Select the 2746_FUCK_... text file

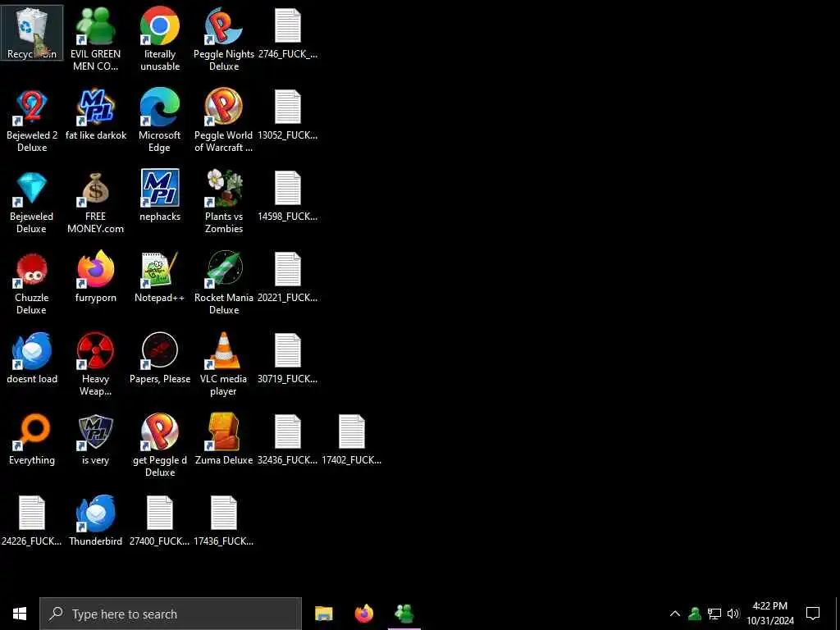(x=288, y=33)
